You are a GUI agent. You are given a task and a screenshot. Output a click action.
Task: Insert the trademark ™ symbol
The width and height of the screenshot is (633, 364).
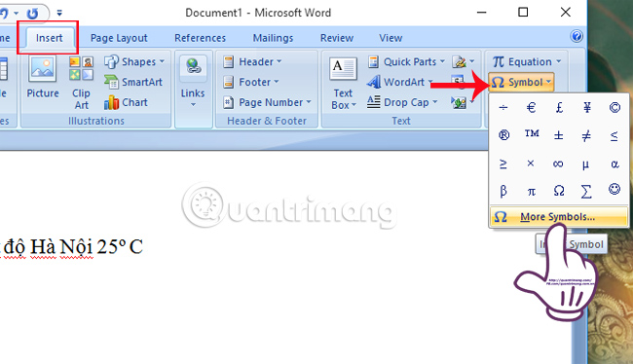[x=532, y=133]
